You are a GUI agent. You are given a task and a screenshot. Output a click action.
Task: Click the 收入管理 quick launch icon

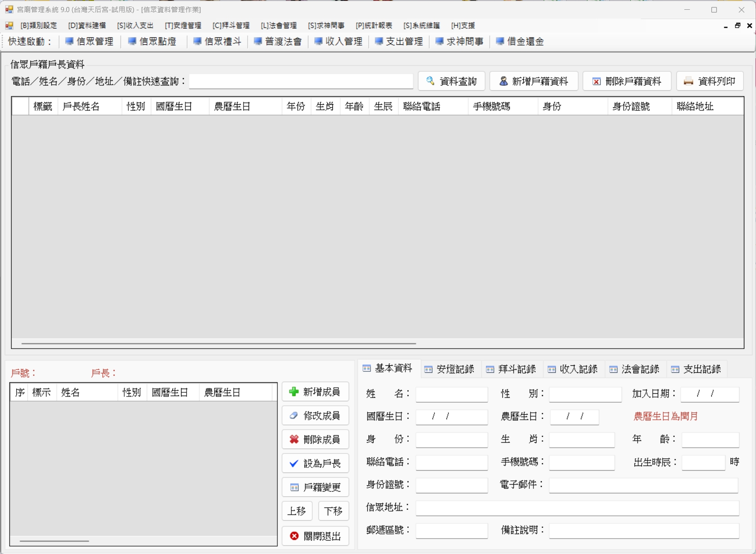[338, 41]
